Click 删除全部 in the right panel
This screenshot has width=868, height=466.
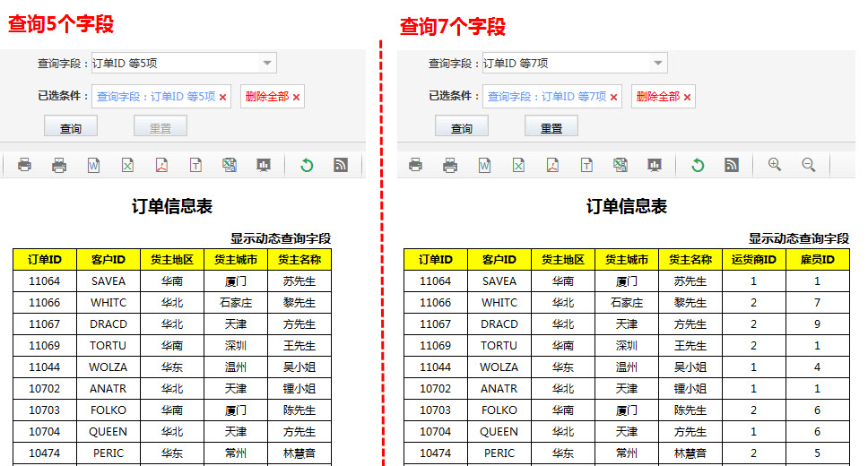[x=664, y=97]
